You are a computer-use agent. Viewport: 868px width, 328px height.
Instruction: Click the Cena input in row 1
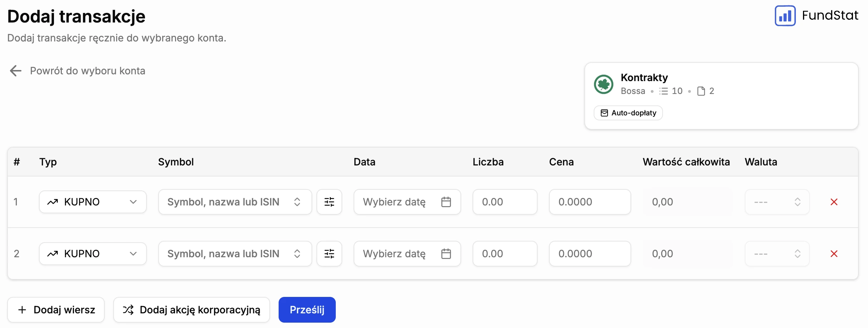(x=590, y=202)
